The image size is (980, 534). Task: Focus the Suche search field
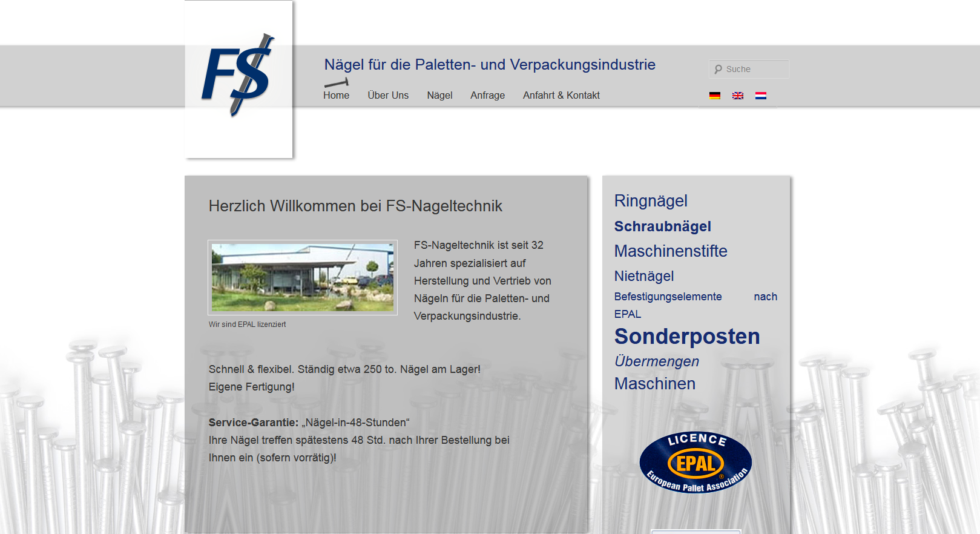pyautogui.click(x=749, y=69)
